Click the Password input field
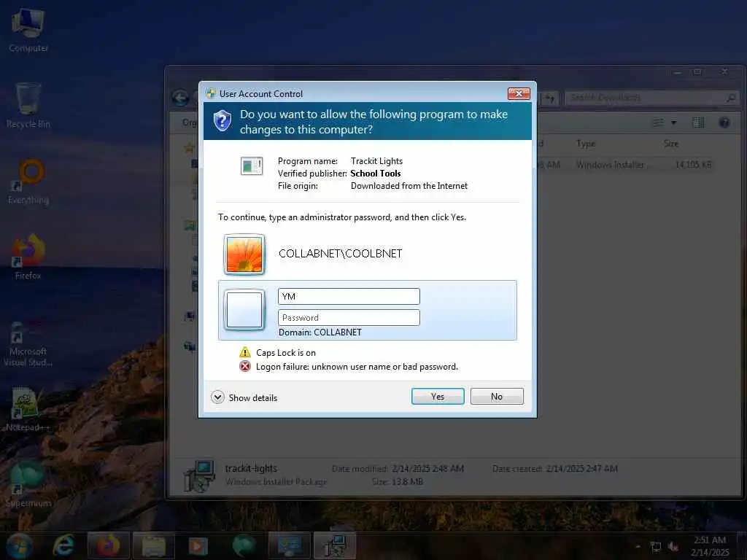This screenshot has height=560, width=747. (x=349, y=318)
